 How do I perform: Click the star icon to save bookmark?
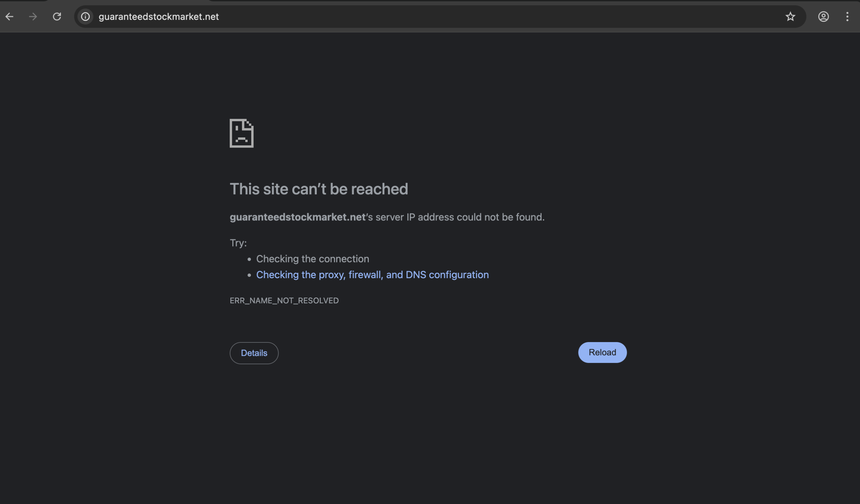pyautogui.click(x=790, y=16)
